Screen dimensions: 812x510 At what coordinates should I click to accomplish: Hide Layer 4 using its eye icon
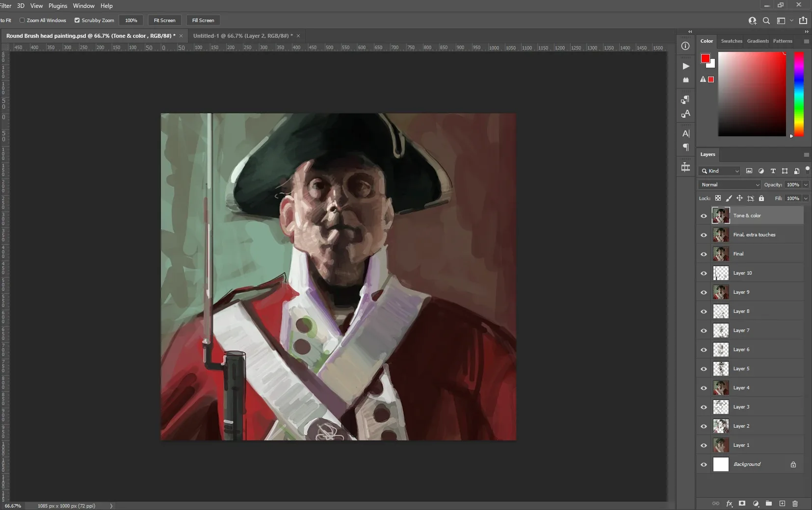point(704,388)
